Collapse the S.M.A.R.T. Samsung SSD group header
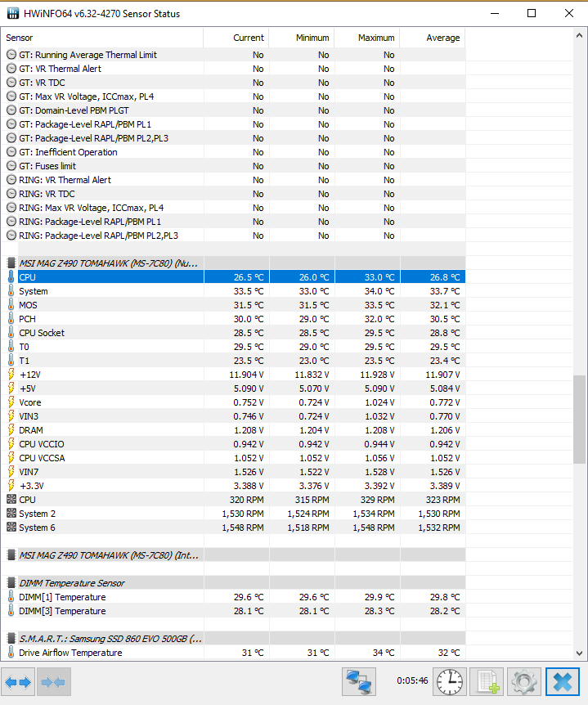588x705 pixels. [233, 639]
